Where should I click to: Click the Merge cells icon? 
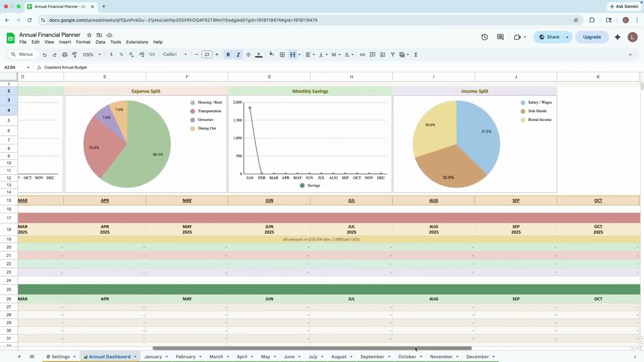tap(292, 55)
